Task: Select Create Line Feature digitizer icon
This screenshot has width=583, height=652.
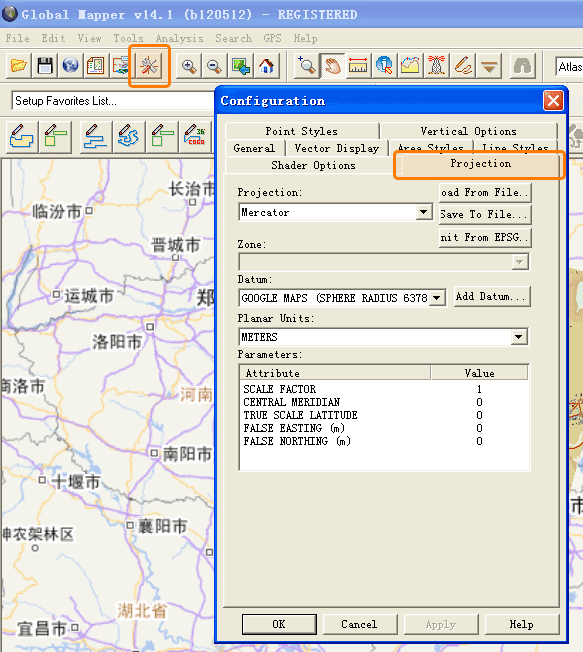Action: [x=95, y=136]
